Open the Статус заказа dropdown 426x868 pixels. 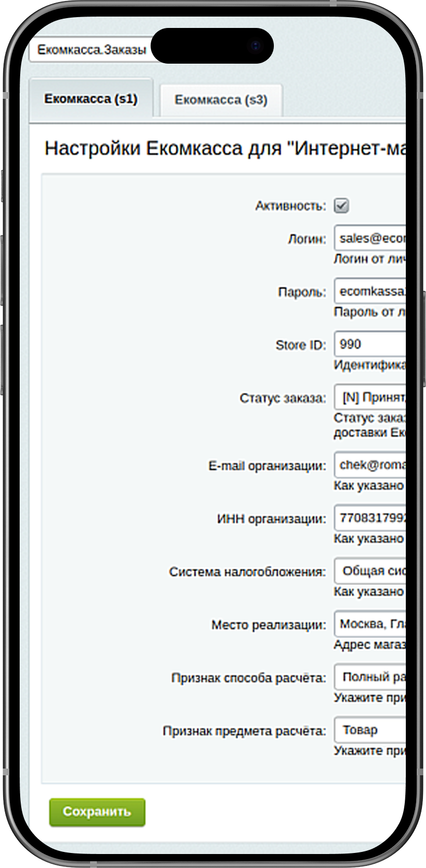click(x=370, y=398)
